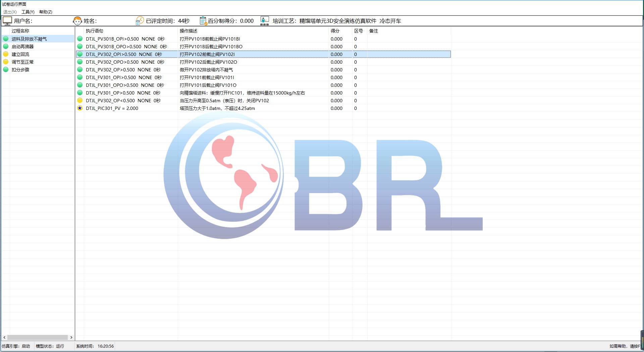Viewport: 644px width, 352px height.
Task: Click green status dot of 进料及排放不凝气
Action: 6,39
